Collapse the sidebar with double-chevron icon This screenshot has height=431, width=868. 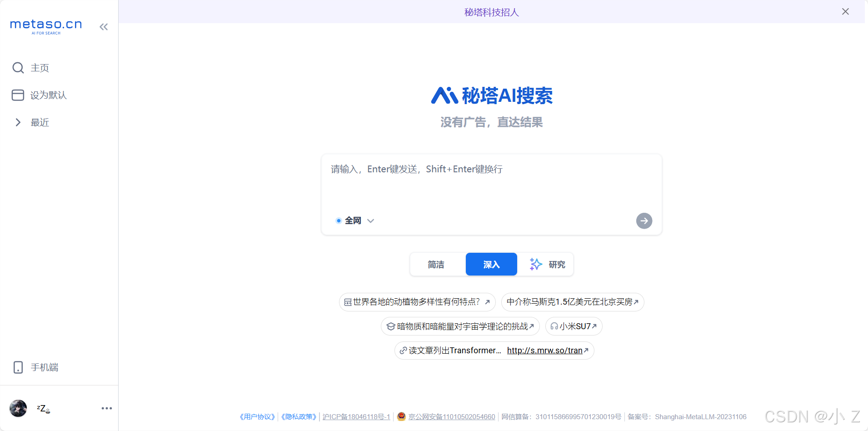pyautogui.click(x=104, y=27)
